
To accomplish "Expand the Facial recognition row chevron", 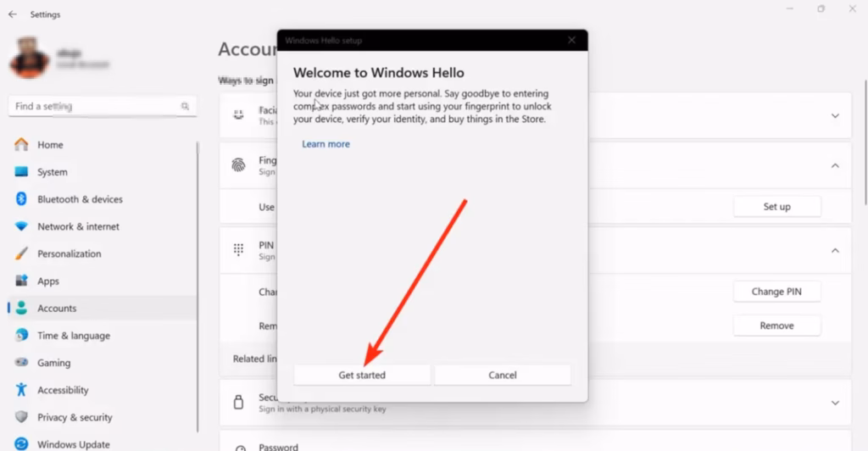I will coord(835,116).
